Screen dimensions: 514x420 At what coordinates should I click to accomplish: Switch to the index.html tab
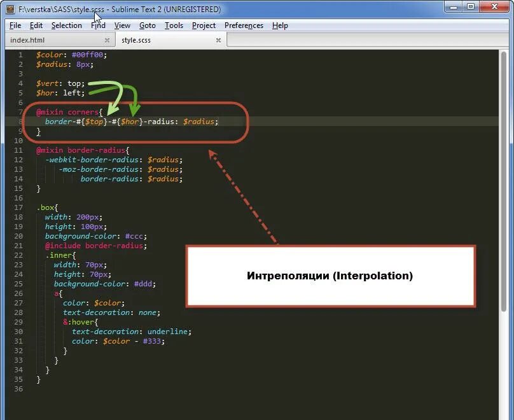[29, 39]
